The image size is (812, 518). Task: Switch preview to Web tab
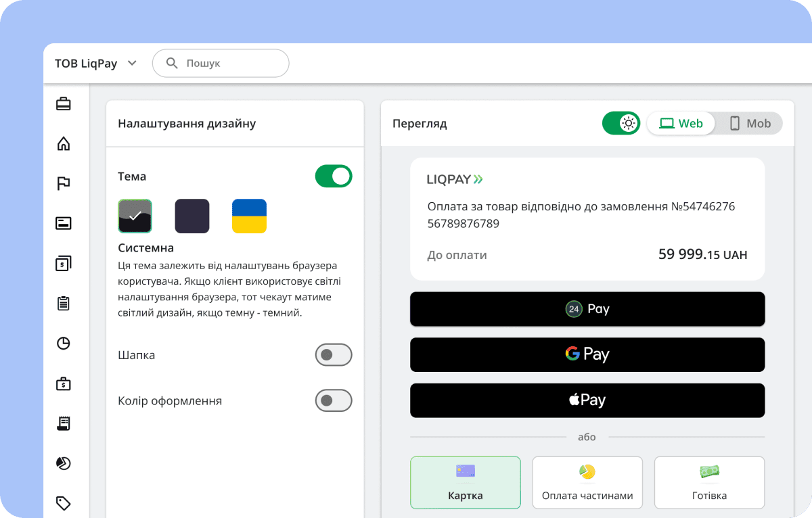(x=681, y=123)
